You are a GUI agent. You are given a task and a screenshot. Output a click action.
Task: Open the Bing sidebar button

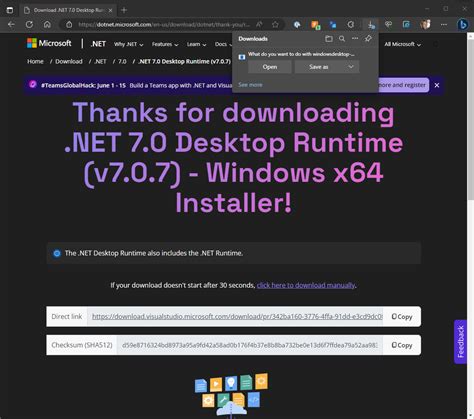tap(463, 24)
